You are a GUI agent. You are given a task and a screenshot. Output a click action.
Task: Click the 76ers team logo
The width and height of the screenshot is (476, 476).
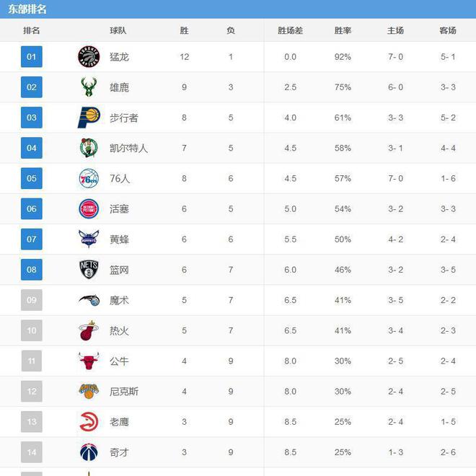coord(89,179)
